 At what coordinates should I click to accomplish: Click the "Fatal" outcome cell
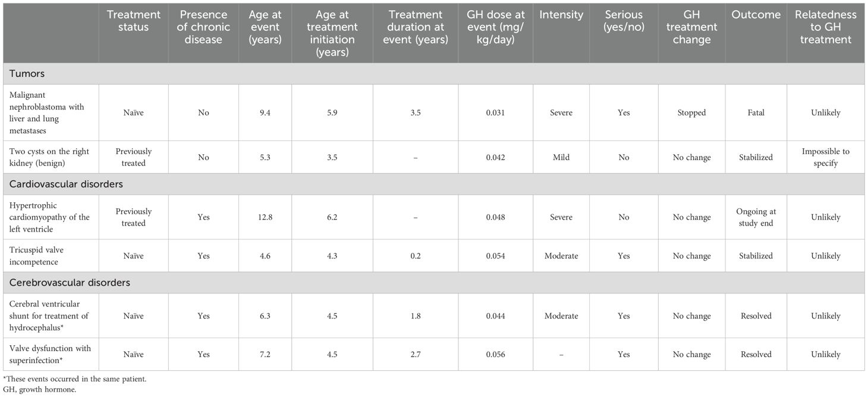(x=755, y=112)
